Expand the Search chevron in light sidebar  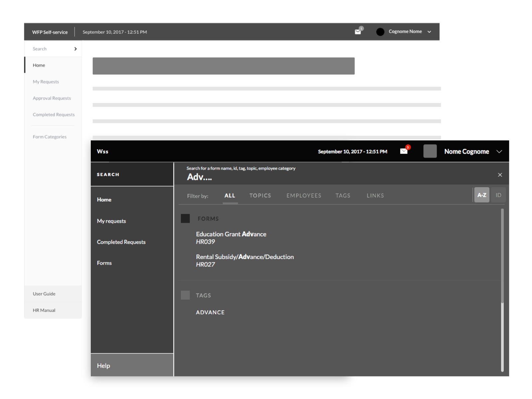[x=75, y=49]
